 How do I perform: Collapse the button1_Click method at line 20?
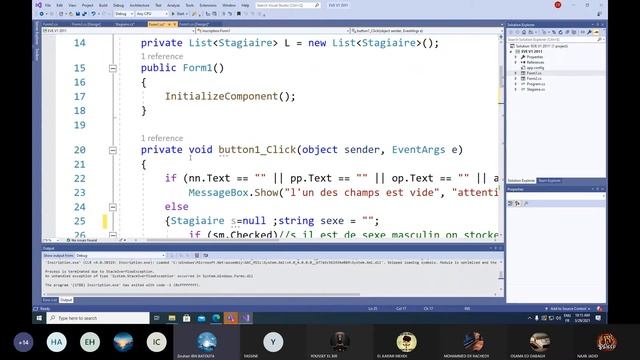pyautogui.click(x=113, y=151)
